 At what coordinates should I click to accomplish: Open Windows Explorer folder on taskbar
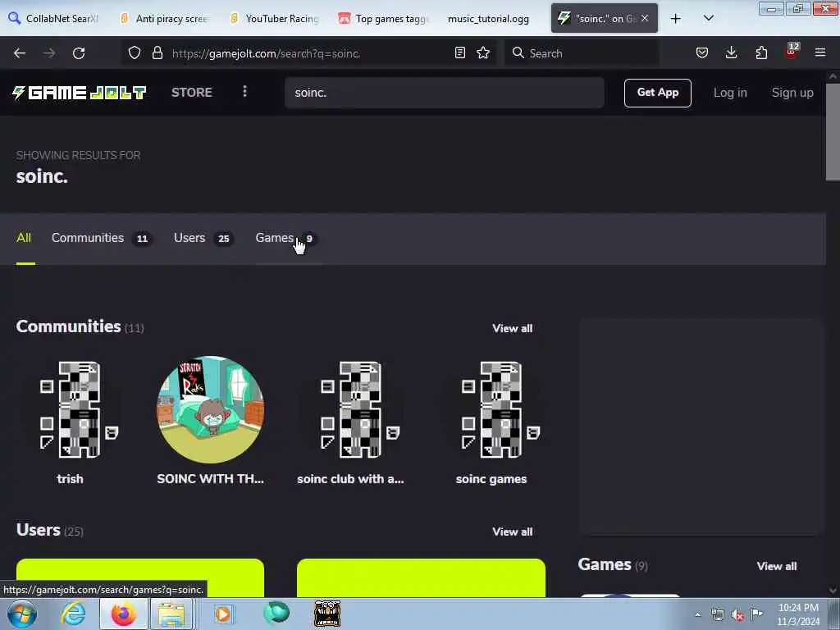pos(171,614)
